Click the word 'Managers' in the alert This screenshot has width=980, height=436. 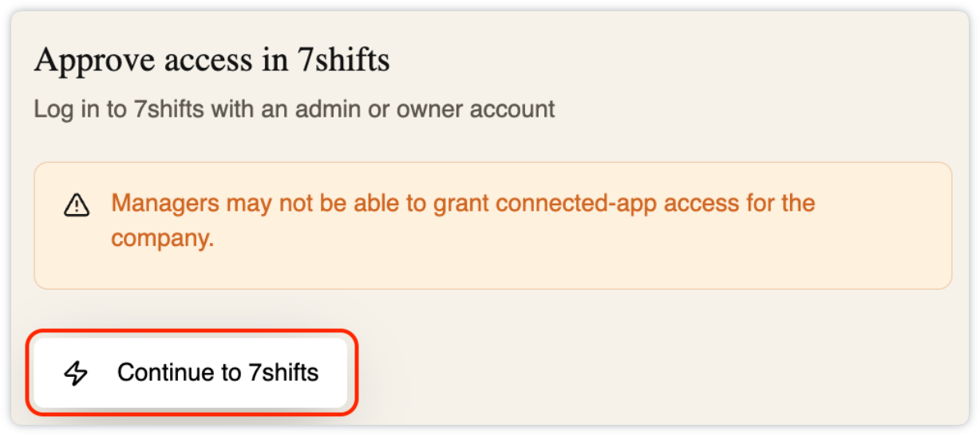pyautogui.click(x=165, y=203)
